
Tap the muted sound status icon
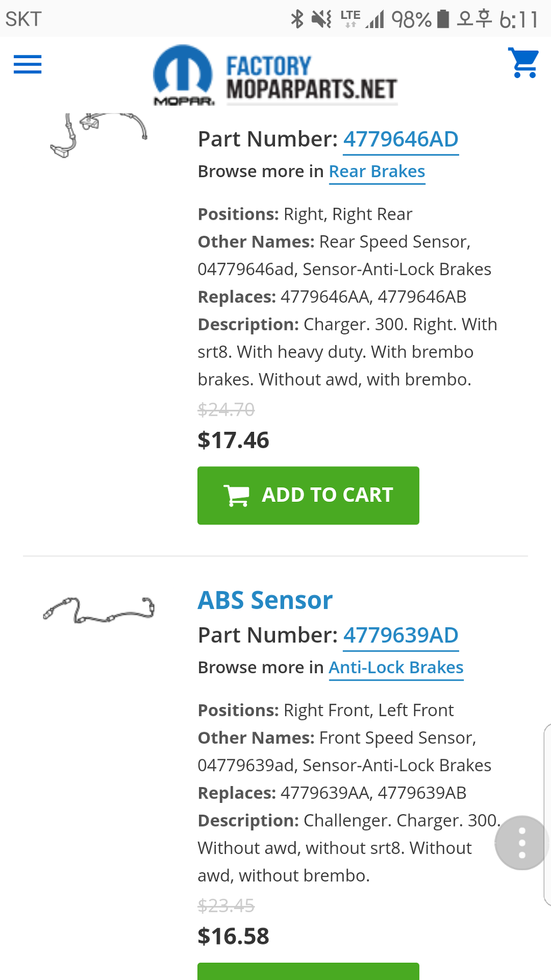coord(322,19)
